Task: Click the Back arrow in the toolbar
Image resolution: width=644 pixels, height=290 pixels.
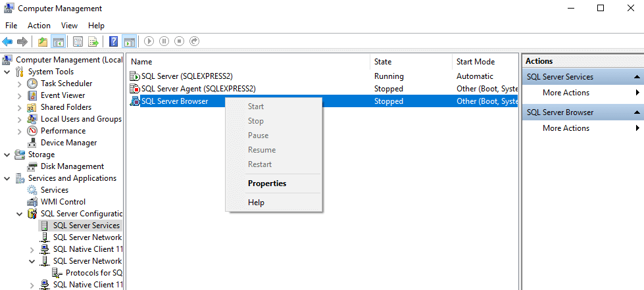Action: [7, 41]
